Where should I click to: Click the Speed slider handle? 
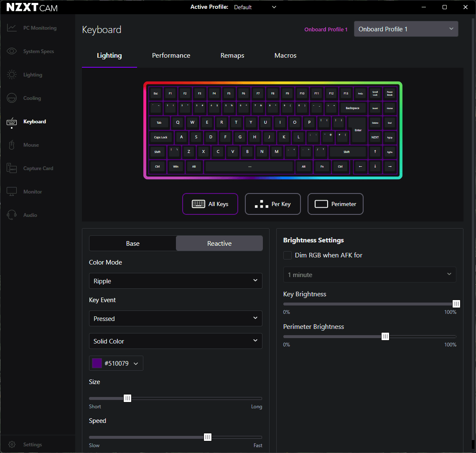coord(207,437)
